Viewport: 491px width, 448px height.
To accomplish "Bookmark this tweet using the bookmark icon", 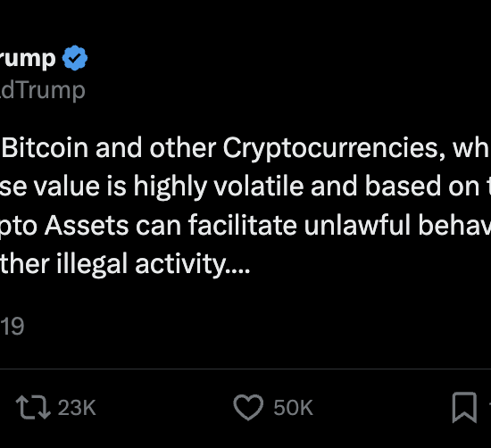I will click(x=464, y=407).
